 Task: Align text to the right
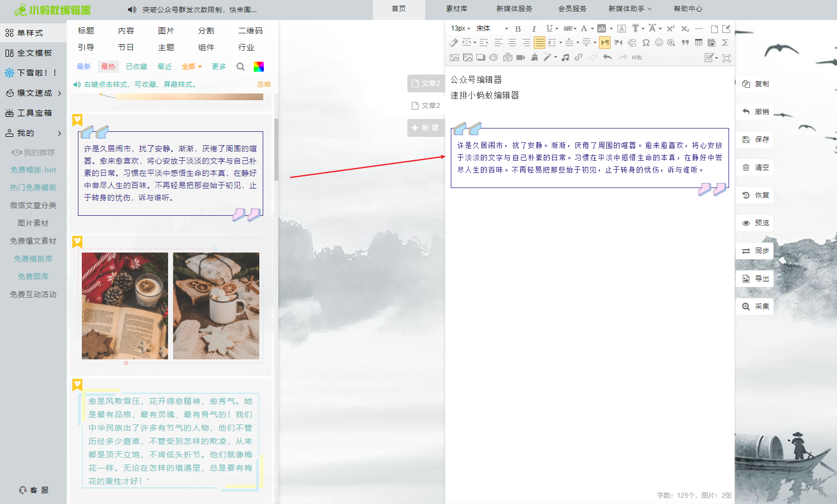[x=526, y=42]
